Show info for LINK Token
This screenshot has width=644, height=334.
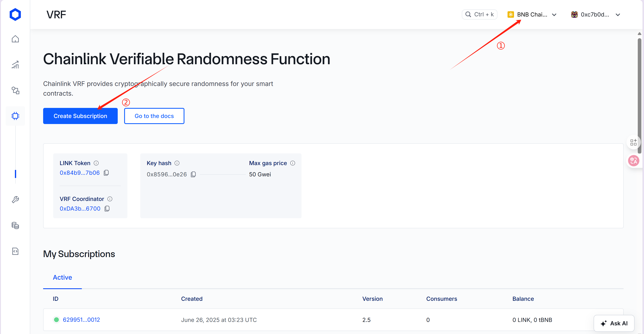(96, 163)
